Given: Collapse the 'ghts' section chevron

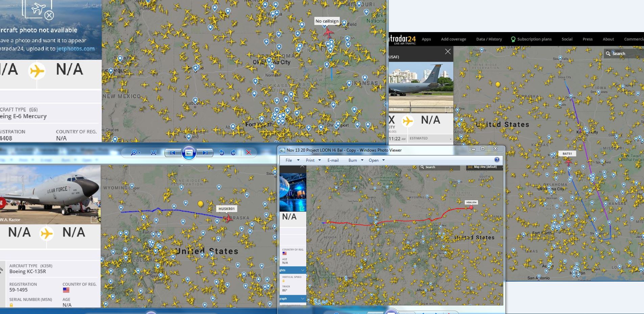Looking at the screenshot, I should 303,270.
